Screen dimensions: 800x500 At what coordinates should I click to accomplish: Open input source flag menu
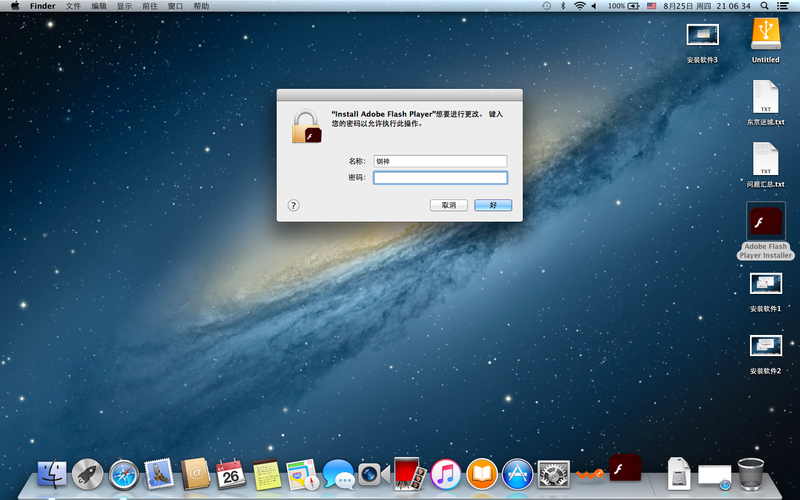click(652, 6)
